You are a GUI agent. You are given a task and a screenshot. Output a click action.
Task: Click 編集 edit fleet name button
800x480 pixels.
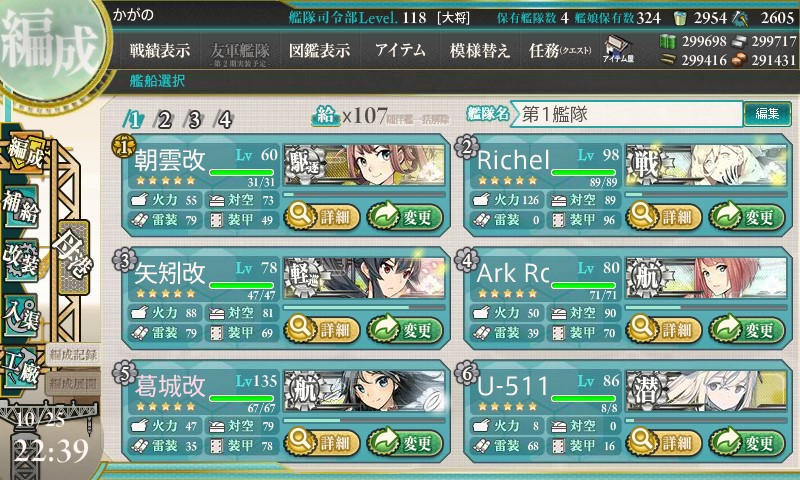click(767, 113)
